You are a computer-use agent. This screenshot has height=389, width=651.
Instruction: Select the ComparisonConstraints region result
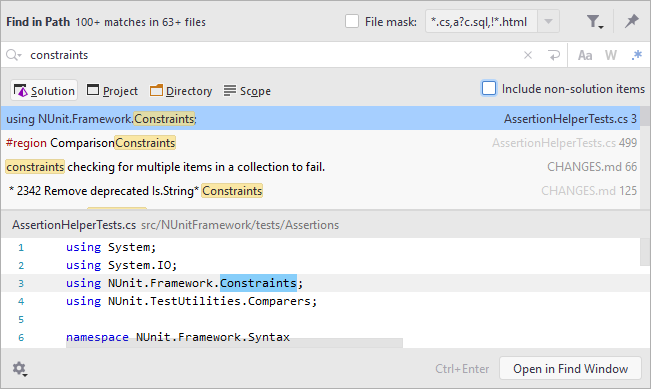pos(321,143)
